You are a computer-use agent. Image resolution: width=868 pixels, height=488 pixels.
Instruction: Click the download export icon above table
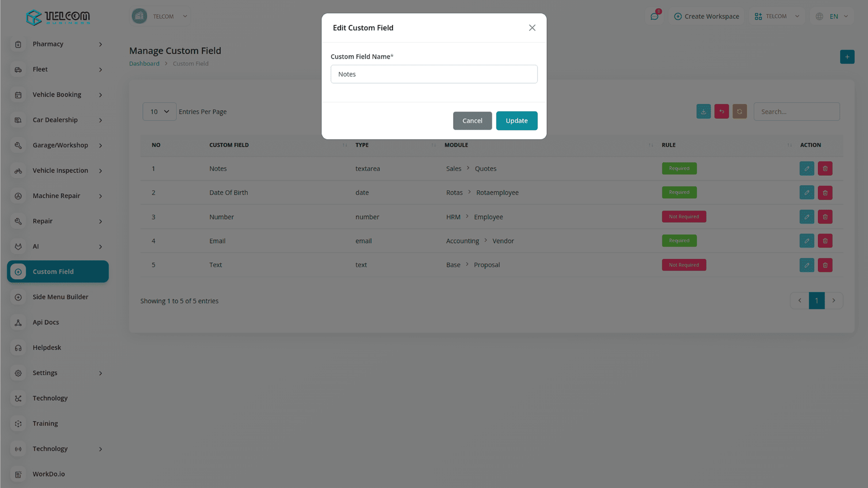703,112
